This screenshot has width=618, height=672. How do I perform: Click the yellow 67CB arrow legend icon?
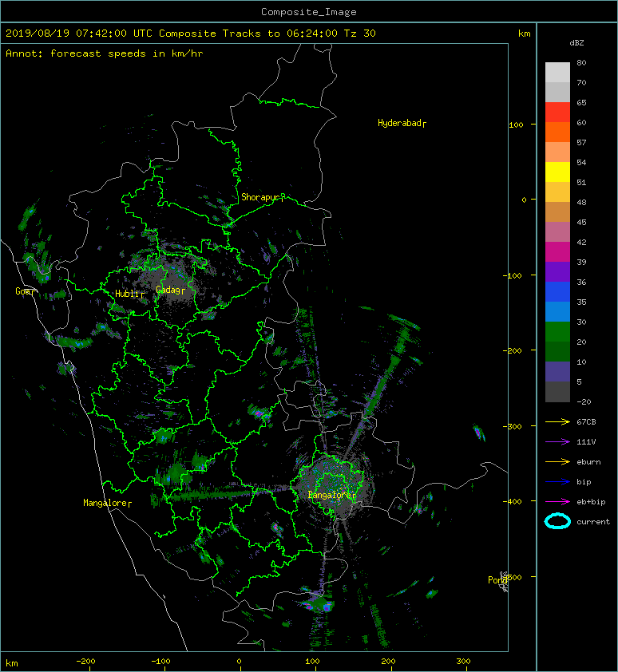click(x=557, y=421)
